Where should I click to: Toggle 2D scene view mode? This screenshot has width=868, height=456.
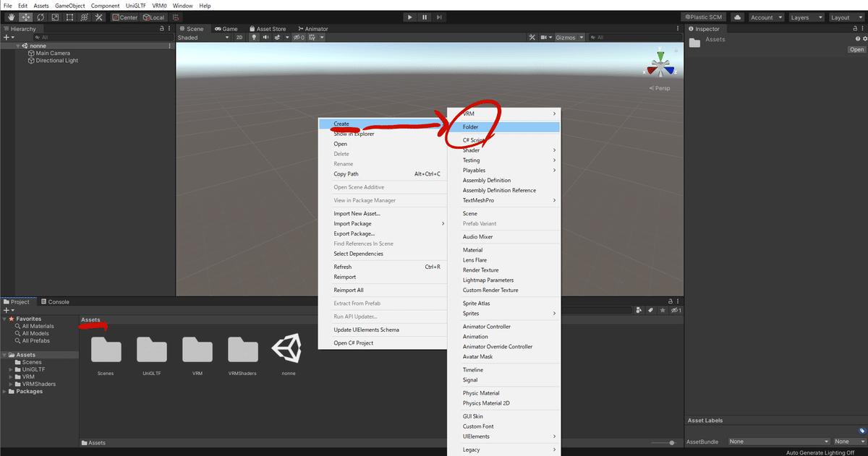pyautogui.click(x=239, y=38)
